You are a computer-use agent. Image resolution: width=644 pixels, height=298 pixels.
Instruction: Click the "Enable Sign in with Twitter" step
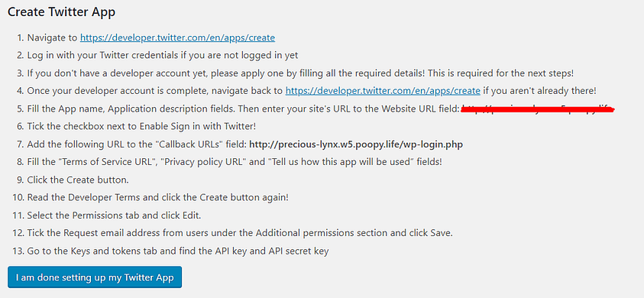142,127
